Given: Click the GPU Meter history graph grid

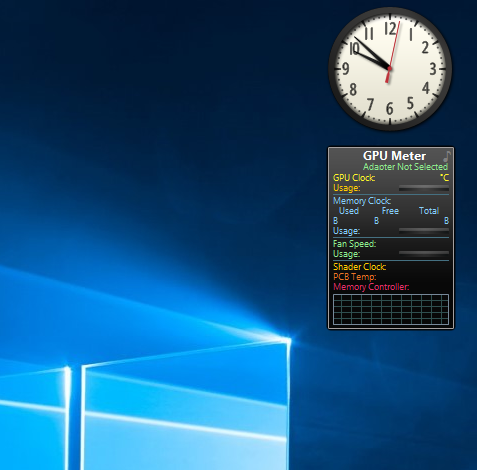Looking at the screenshot, I should click(391, 309).
